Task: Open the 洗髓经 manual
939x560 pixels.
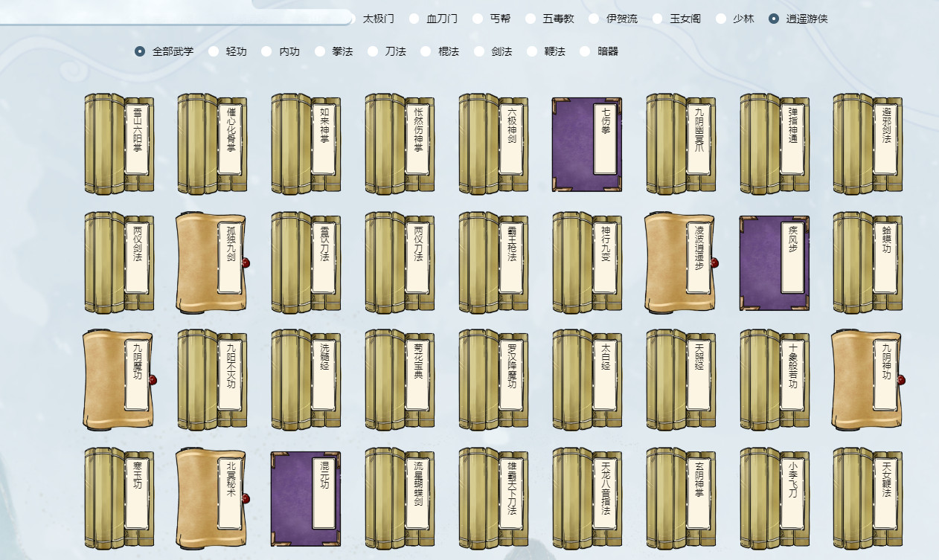Action: (x=306, y=380)
